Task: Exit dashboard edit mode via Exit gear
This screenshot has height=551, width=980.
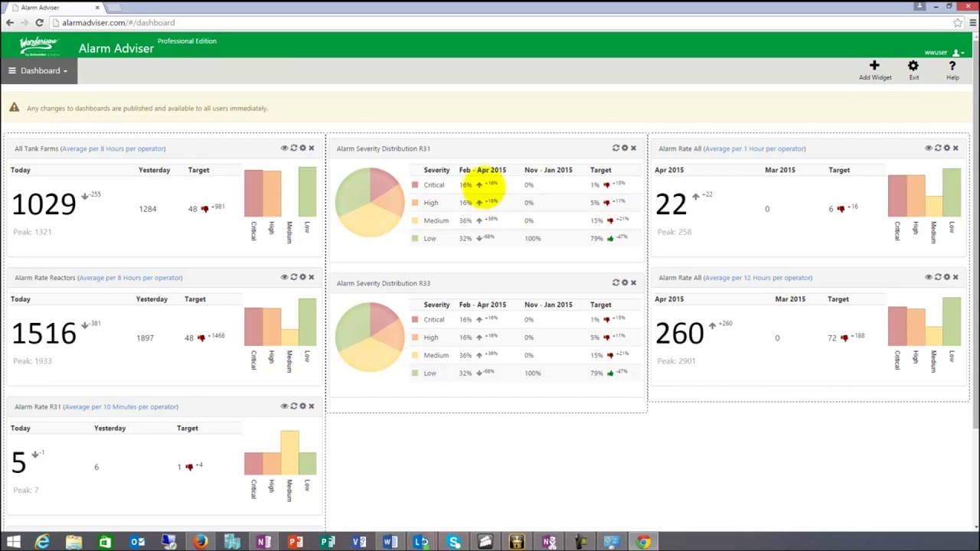Action: (913, 70)
